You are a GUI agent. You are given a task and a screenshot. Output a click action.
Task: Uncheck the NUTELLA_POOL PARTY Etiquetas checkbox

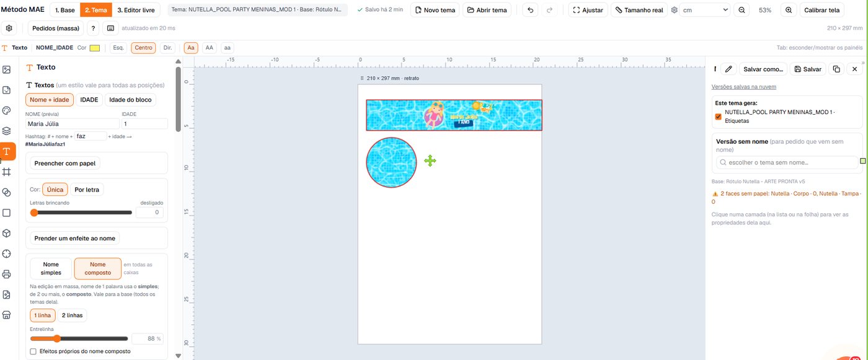[719, 116]
